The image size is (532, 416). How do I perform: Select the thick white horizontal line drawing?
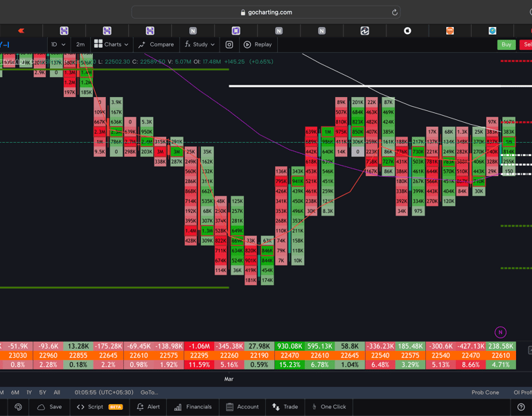(x=380, y=86)
